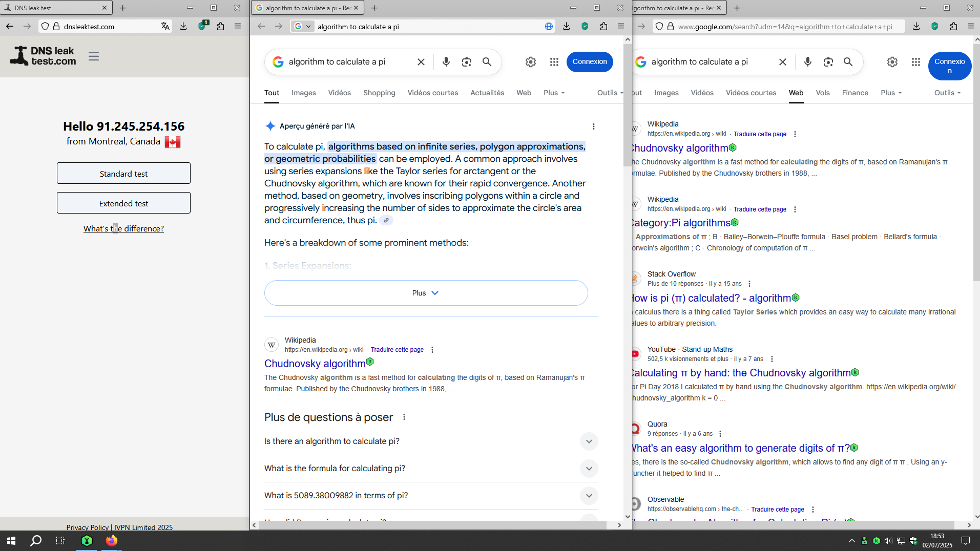Clear the search query in the right Google window
This screenshot has height=551, width=980.
tap(783, 62)
